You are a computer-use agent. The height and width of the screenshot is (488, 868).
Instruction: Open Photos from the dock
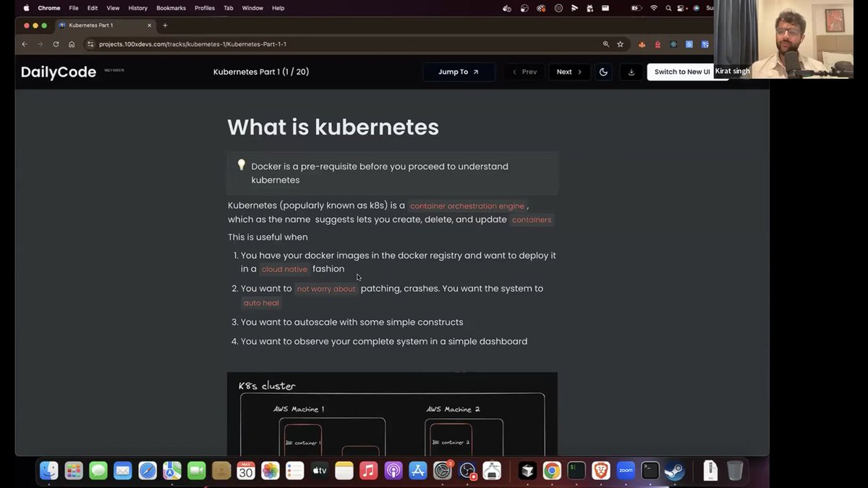(271, 471)
